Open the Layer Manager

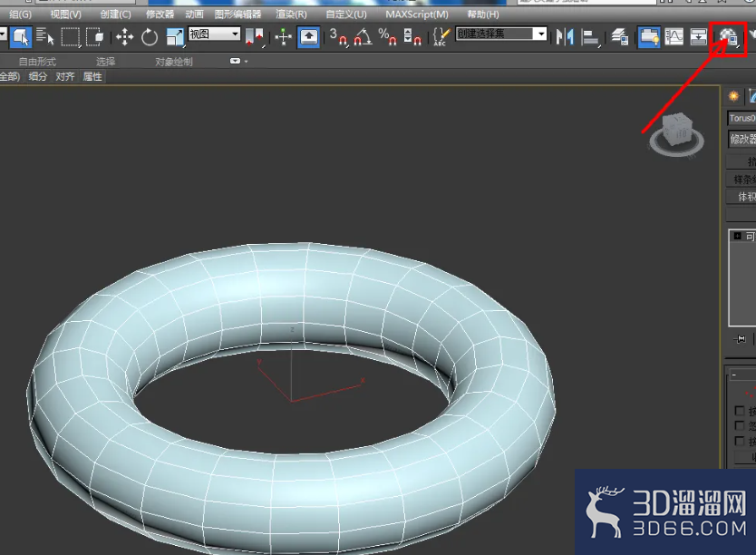point(619,37)
